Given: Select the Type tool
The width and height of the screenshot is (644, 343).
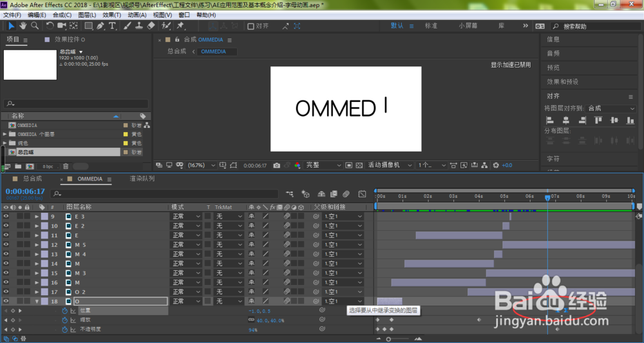Looking at the screenshot, I should click(x=112, y=26).
